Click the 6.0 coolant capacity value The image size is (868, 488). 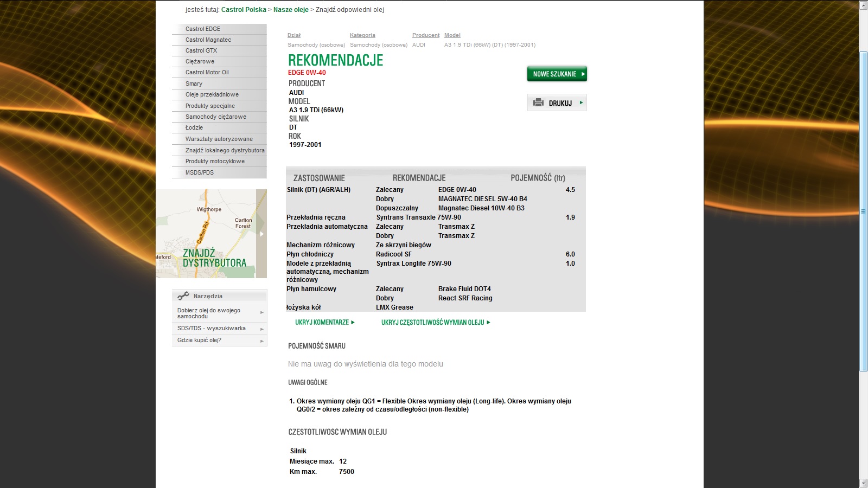pyautogui.click(x=570, y=254)
